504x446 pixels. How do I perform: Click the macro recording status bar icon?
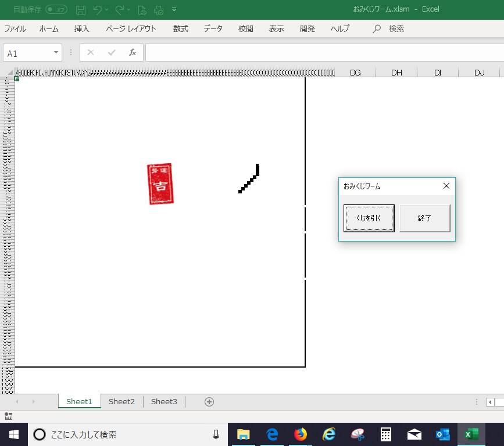click(x=9, y=416)
